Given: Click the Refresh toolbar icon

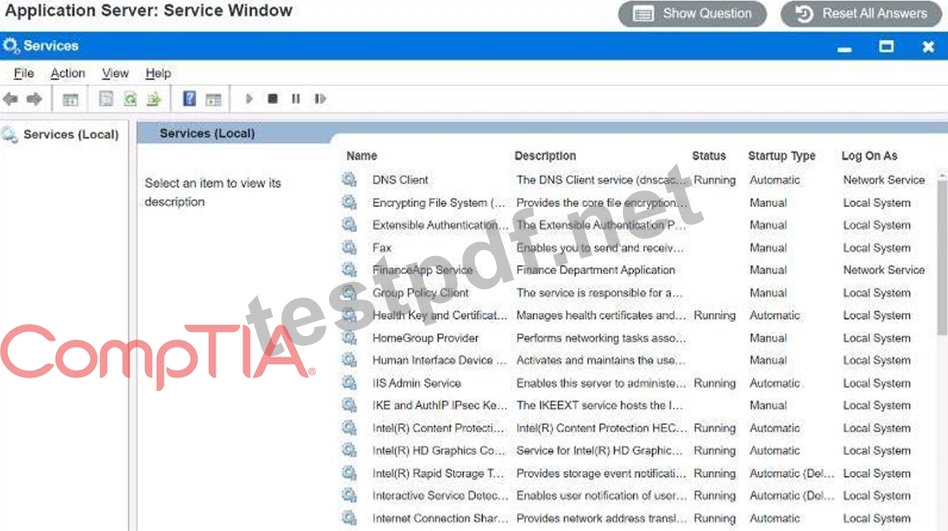Looking at the screenshot, I should pyautogui.click(x=130, y=99).
